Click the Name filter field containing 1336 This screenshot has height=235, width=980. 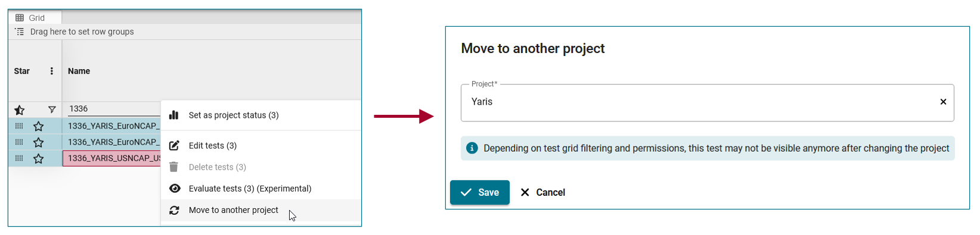(x=113, y=109)
